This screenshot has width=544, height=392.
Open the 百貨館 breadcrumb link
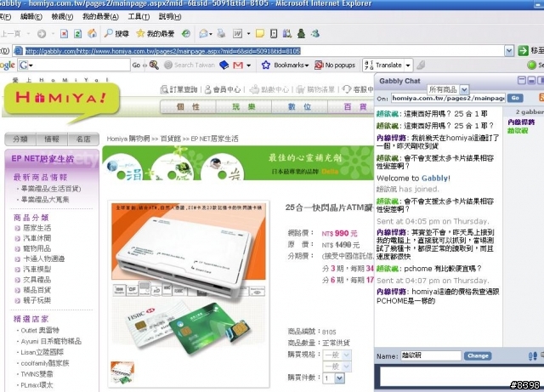(171, 139)
